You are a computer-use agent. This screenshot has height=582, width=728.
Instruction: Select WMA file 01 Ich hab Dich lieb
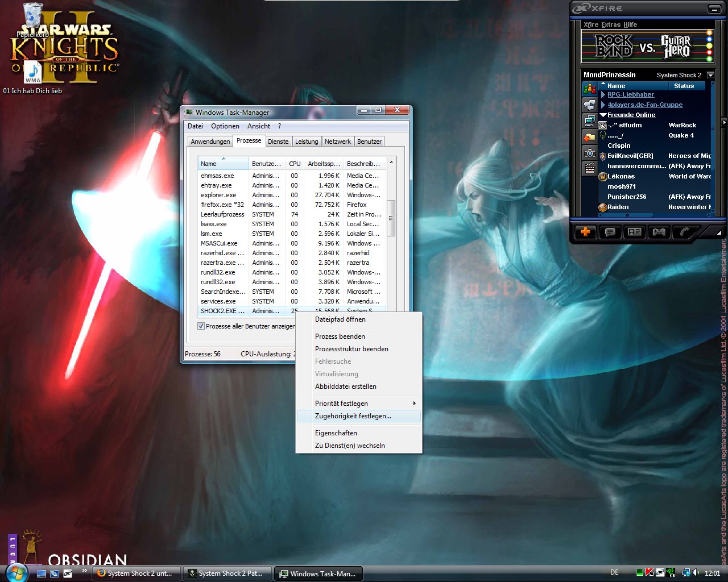(32, 77)
